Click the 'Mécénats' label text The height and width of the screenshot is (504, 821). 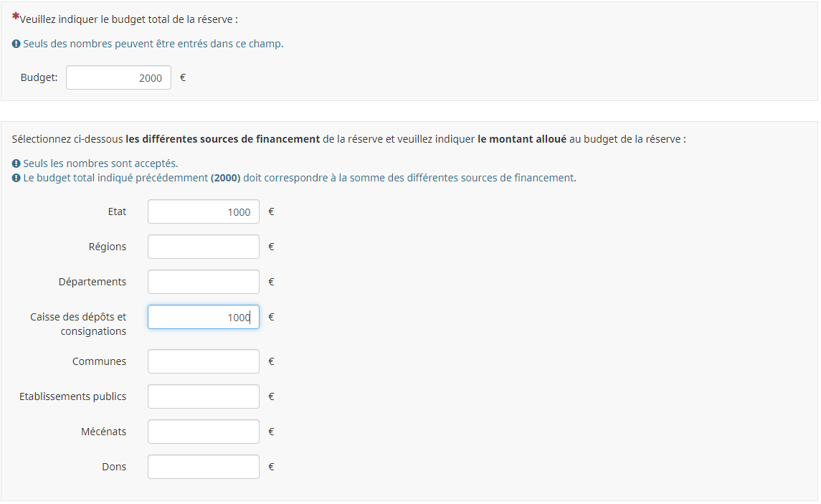[x=103, y=432]
